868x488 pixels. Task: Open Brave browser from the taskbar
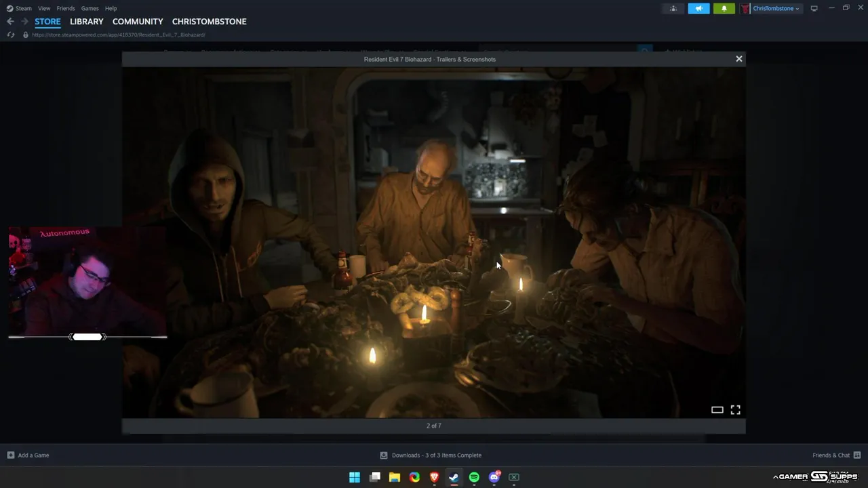(434, 477)
